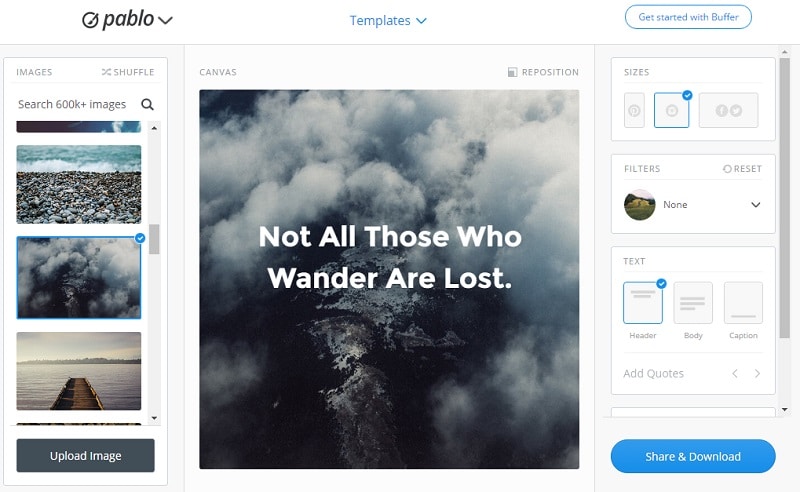Click the Share & Download button
800x492 pixels.
point(693,456)
